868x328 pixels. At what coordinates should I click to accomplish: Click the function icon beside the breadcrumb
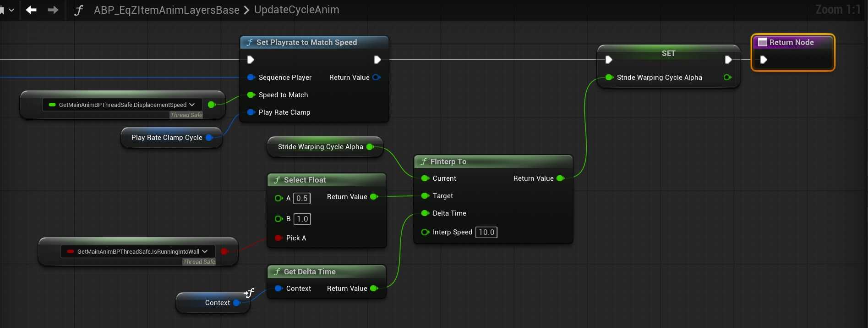(x=79, y=10)
